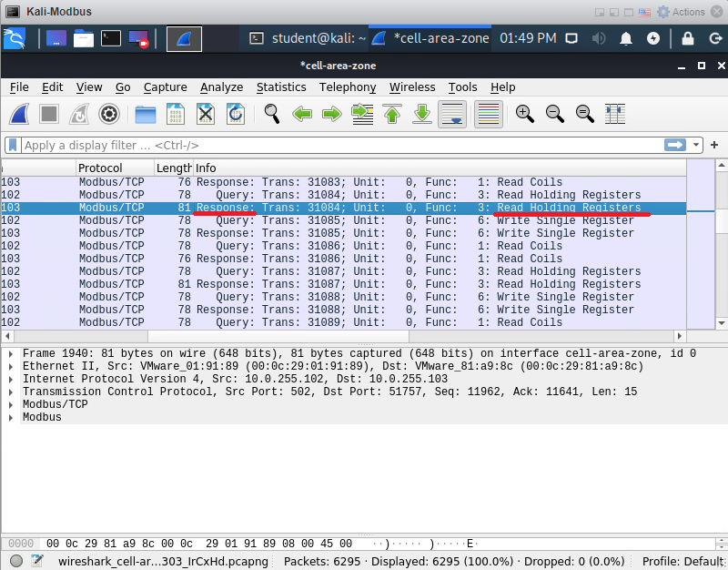The image size is (728, 570).
Task: Toggle packet list colorization
Action: (x=489, y=114)
